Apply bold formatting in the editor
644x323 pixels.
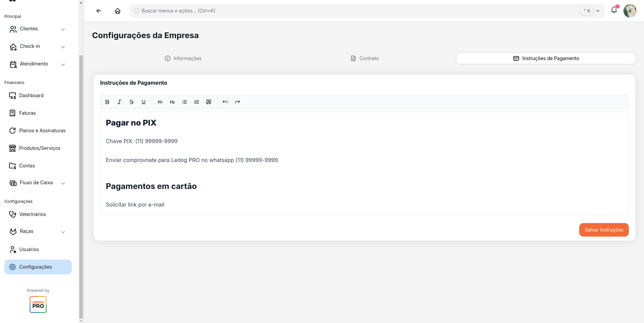[x=107, y=102]
